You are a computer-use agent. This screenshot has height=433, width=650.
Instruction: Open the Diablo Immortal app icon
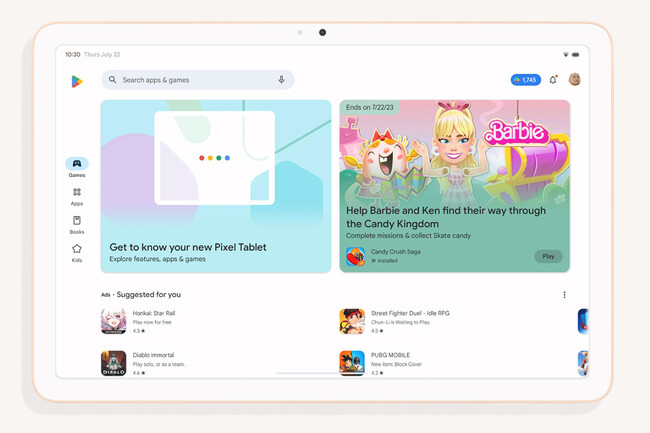(114, 363)
